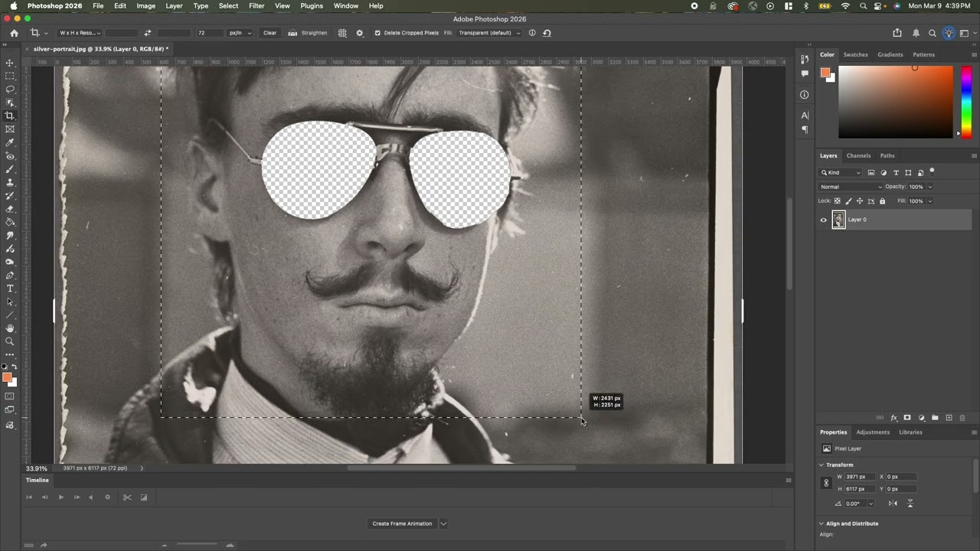This screenshot has height=551, width=980.
Task: Open the Select menu
Action: (x=228, y=6)
